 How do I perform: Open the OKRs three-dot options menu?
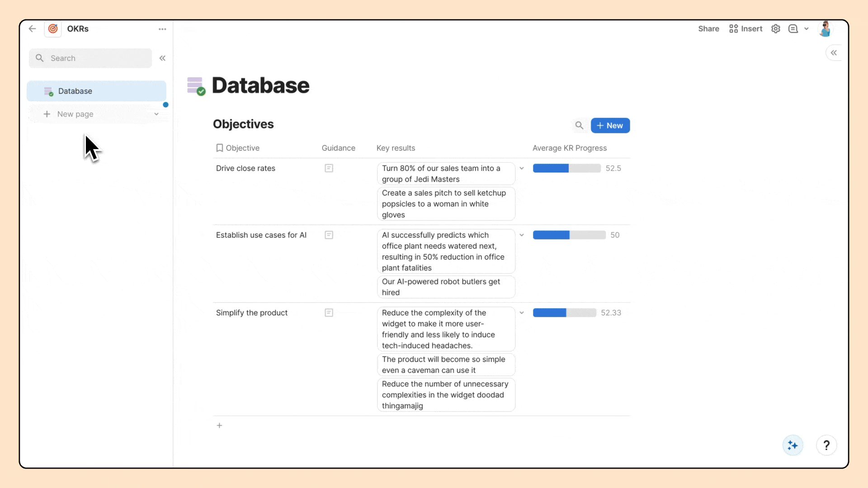click(x=162, y=29)
